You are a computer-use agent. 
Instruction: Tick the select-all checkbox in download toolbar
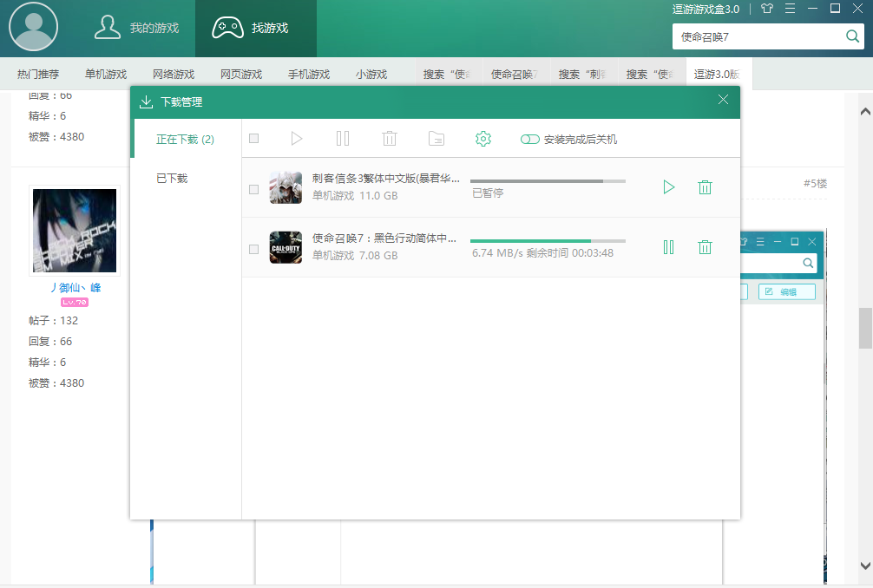[x=254, y=139]
